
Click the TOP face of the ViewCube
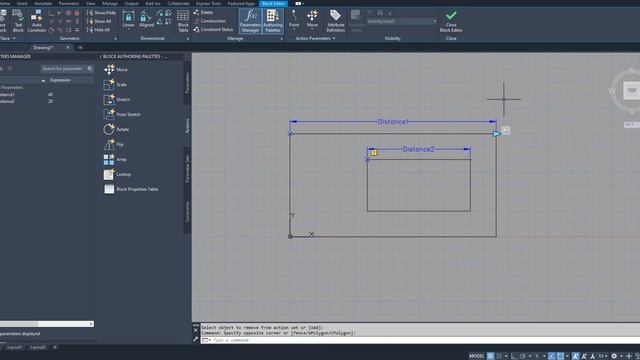tap(632, 90)
